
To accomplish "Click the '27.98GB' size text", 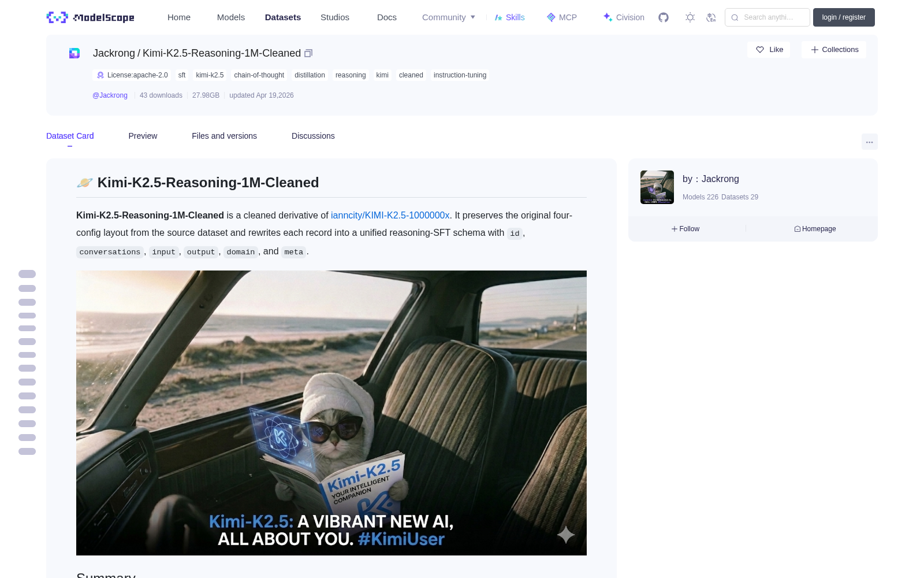I will tap(206, 95).
